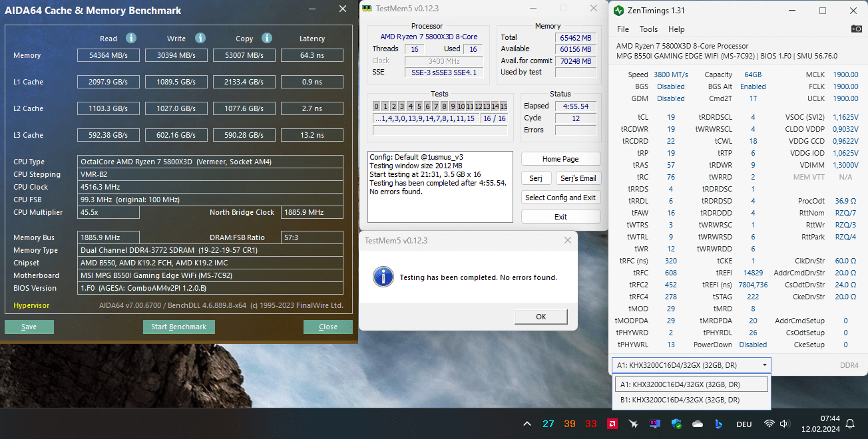
Task: Open the monitor tray icon showing 60
Action: pyautogui.click(x=655, y=424)
